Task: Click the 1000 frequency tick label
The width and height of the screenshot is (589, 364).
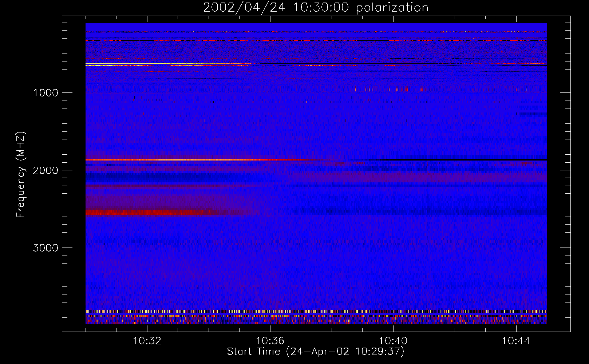Action: [46, 93]
